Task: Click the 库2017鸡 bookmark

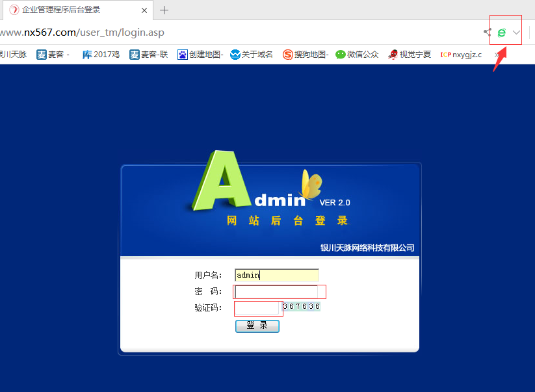Action: point(100,55)
